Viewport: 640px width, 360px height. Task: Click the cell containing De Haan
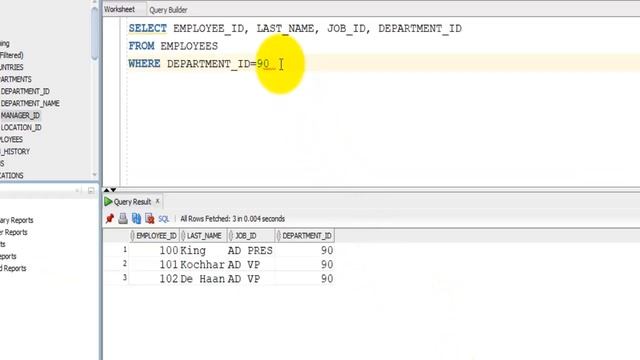pos(203,279)
